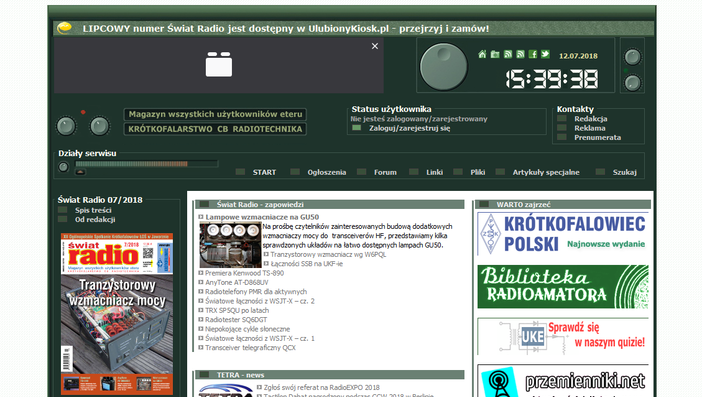Open the Szukaj menu item
Viewport: 702px width, 397px height.
[625, 172]
